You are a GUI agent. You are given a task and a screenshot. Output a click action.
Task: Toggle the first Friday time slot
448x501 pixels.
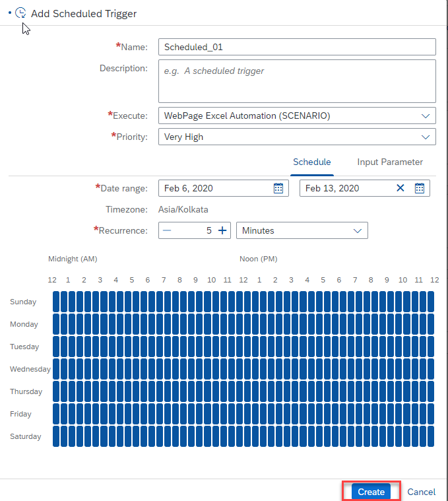[56, 414]
